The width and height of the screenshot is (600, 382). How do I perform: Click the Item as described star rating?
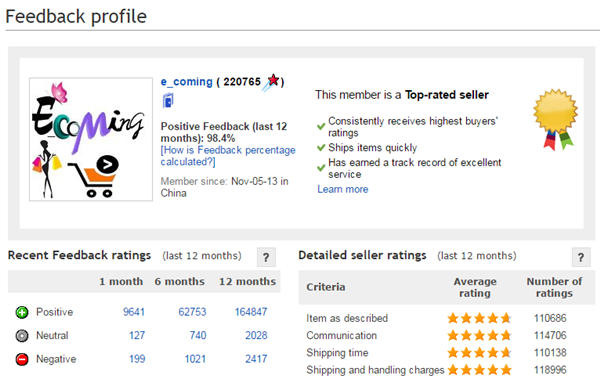click(x=479, y=318)
